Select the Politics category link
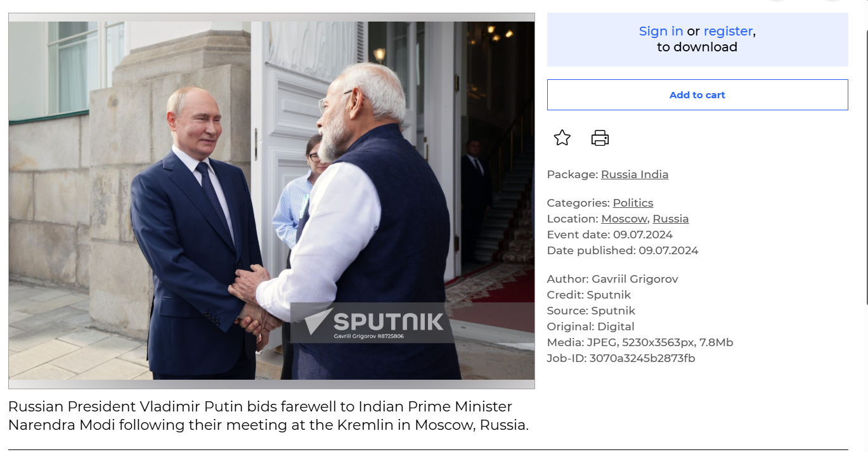This screenshot has width=868, height=452. point(633,203)
